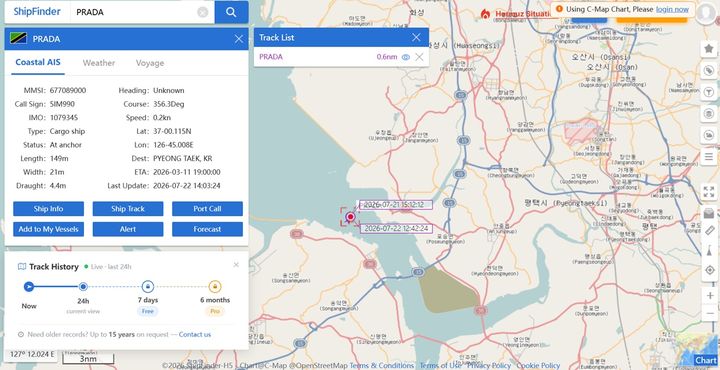
Task: Select the ruler measure tool
Action: coord(709,230)
